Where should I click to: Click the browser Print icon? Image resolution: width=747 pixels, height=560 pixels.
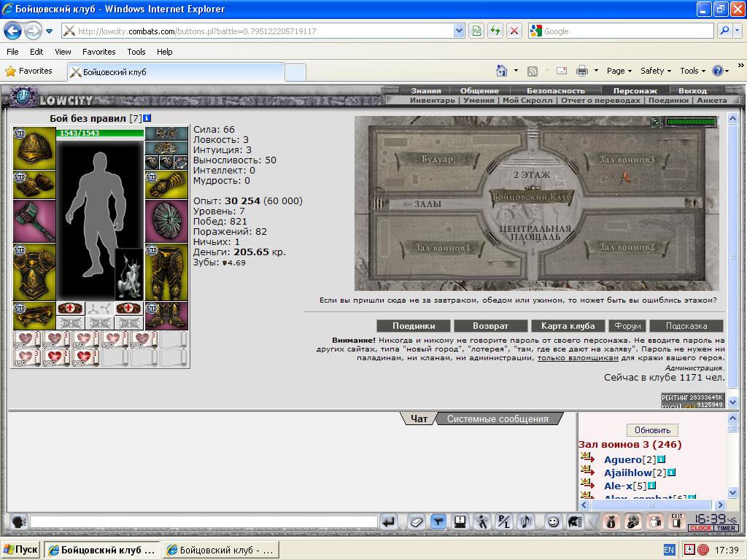pos(581,71)
